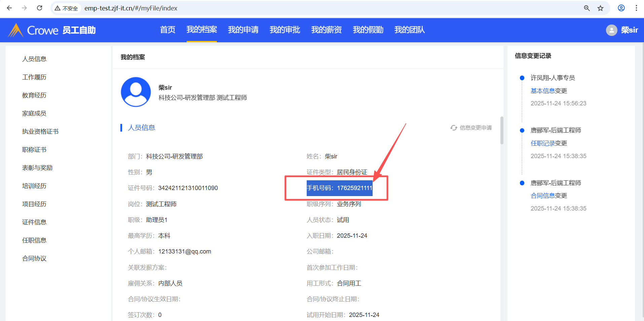The width and height of the screenshot is (644, 321).
Task: Open Chrome profile account icon
Action: [621, 8]
